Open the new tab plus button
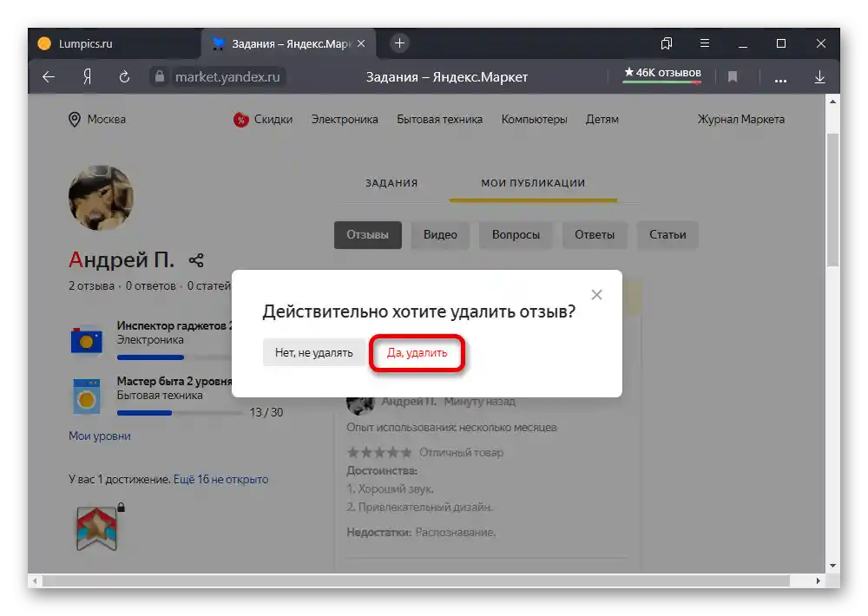This screenshot has height=616, width=868. (x=399, y=43)
